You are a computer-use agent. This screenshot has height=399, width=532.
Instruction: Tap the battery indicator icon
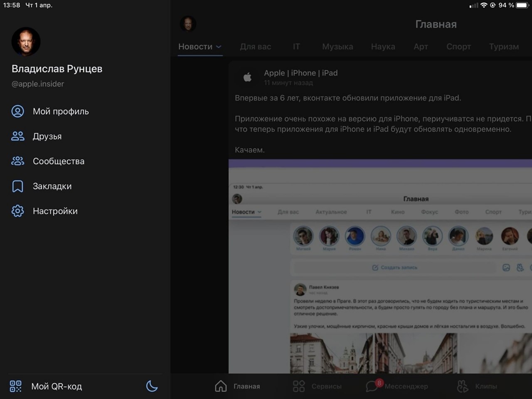tap(522, 5)
